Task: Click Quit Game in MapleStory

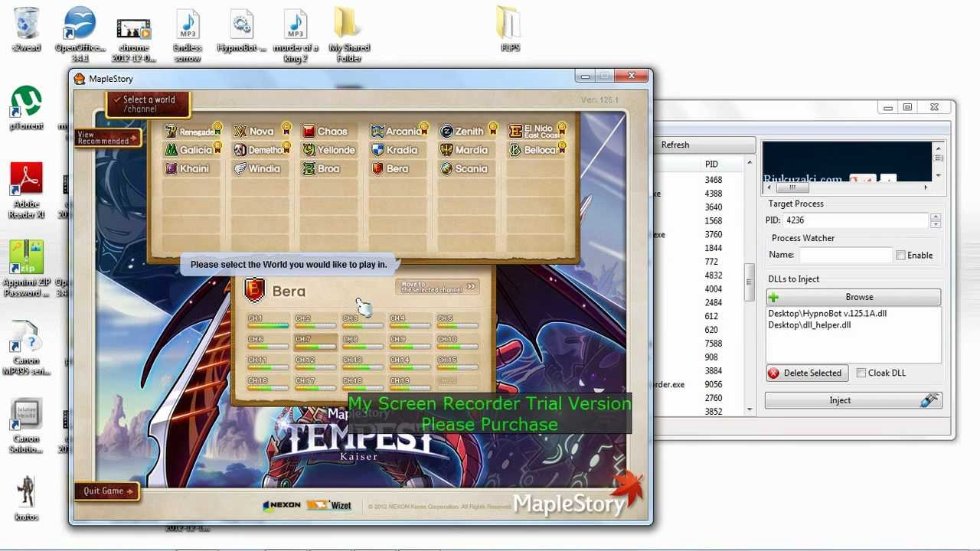Action: [106, 491]
